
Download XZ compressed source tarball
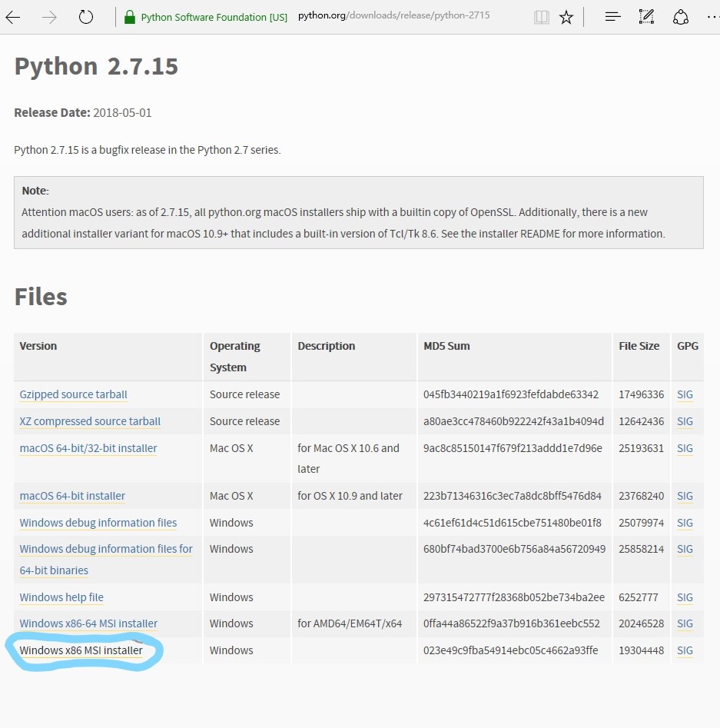(x=90, y=421)
